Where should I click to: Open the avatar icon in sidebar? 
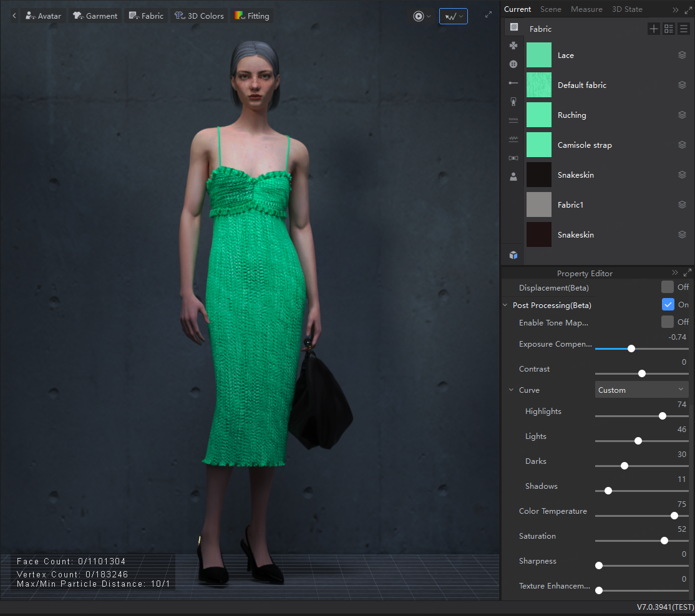pos(513,177)
